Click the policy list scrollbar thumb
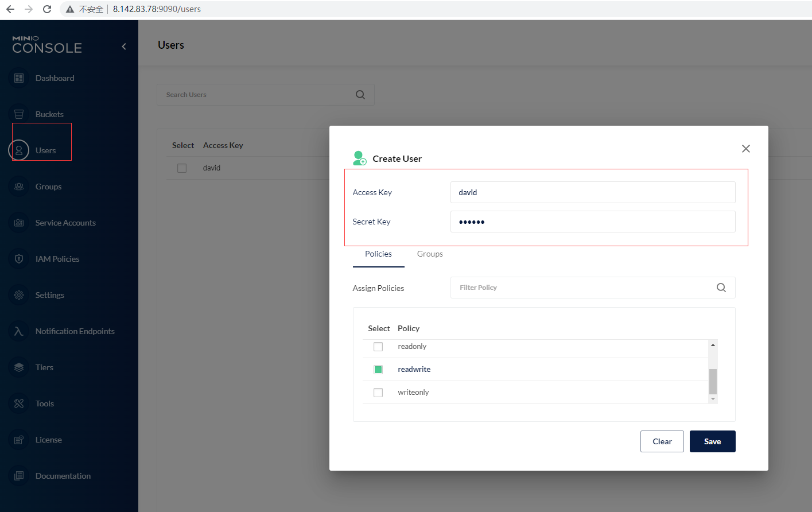This screenshot has width=812, height=512. [713, 382]
